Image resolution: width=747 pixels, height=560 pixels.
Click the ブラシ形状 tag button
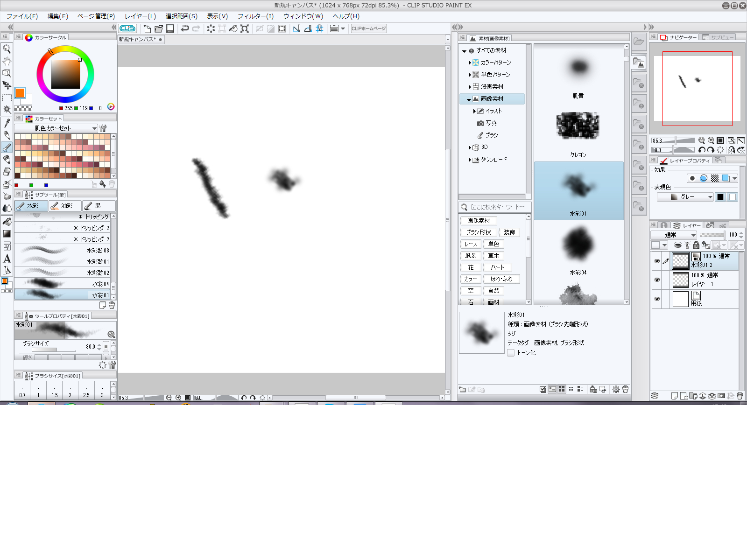click(479, 232)
